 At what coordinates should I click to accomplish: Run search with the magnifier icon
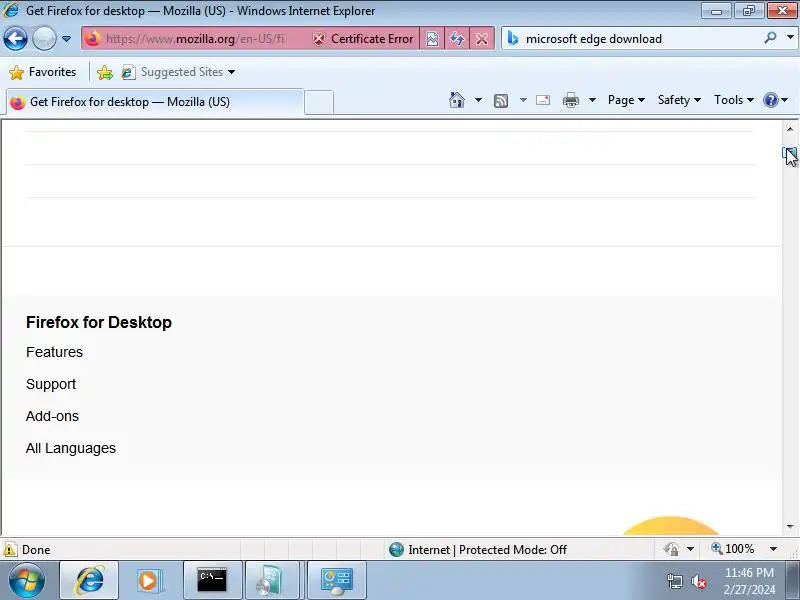point(770,37)
